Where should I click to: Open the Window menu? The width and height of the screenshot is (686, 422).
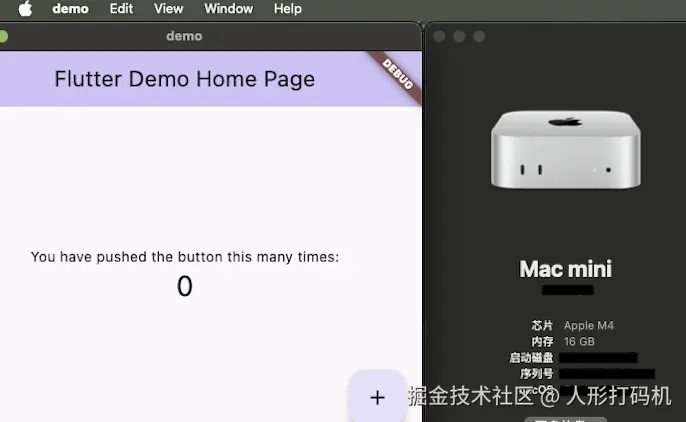[228, 9]
